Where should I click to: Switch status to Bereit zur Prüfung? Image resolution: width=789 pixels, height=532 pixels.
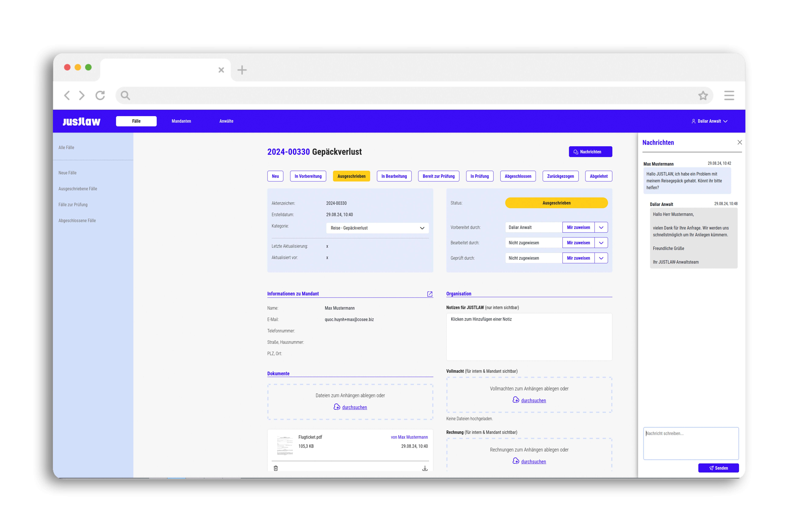click(x=438, y=176)
